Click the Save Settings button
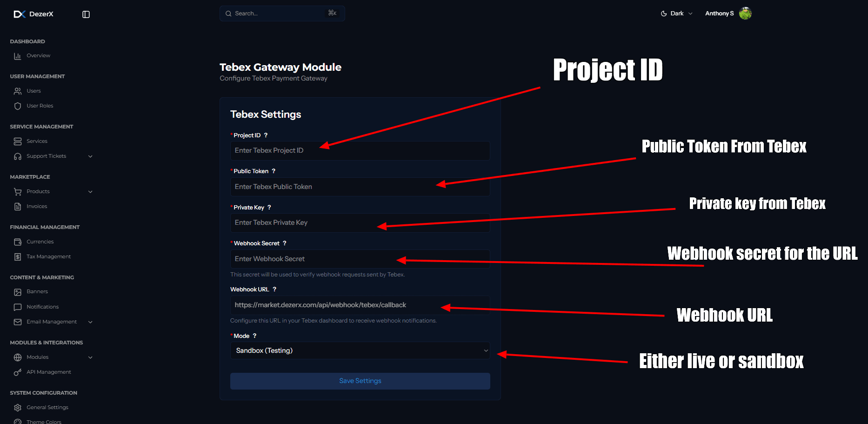The image size is (868, 424). [360, 381]
